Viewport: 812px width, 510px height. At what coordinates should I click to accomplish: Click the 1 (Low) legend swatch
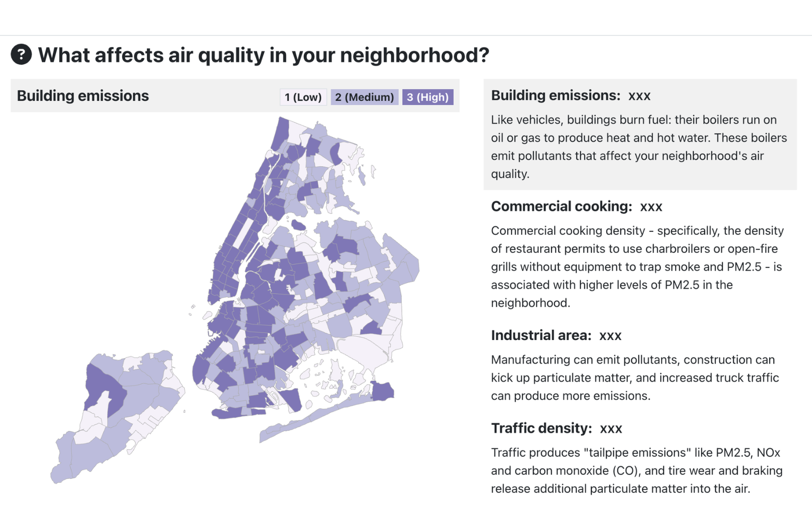click(303, 97)
